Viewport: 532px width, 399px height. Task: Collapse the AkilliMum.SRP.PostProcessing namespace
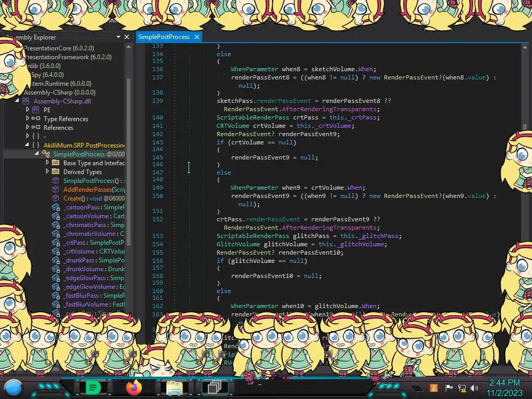27,144
